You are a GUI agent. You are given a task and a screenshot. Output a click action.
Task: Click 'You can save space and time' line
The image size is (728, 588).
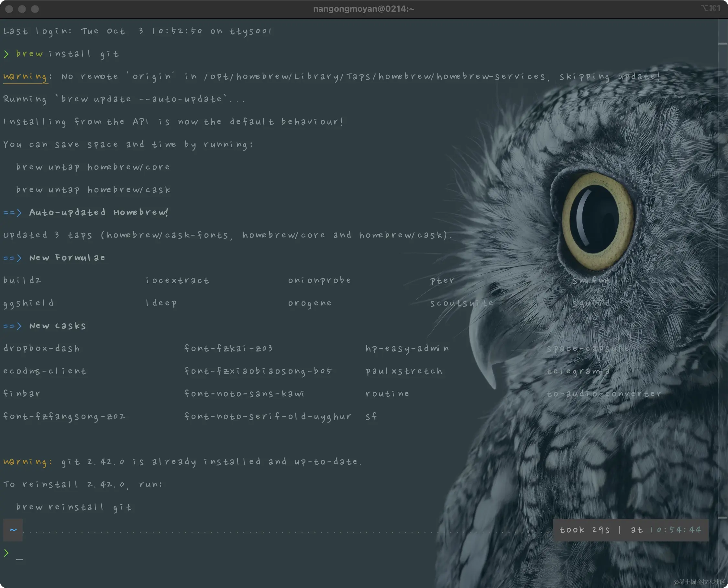pos(128,144)
